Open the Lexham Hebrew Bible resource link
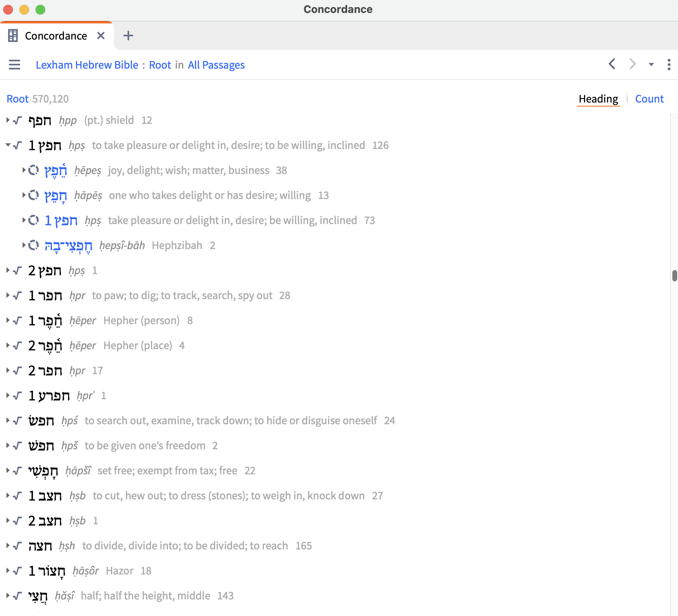 tap(87, 65)
